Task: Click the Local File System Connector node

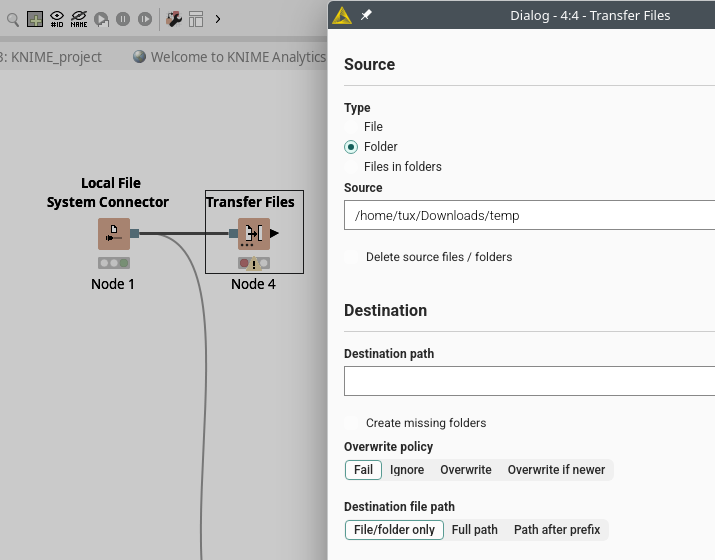Action: [x=114, y=234]
